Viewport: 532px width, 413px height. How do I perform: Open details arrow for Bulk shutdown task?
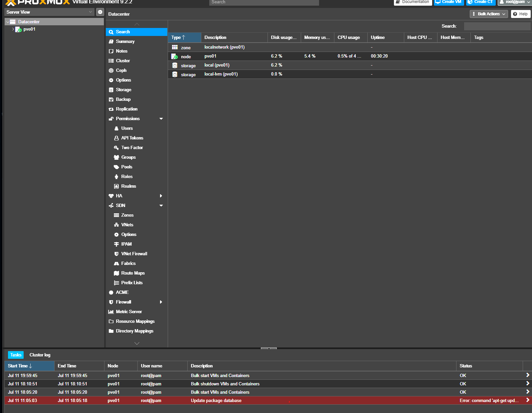coord(528,383)
